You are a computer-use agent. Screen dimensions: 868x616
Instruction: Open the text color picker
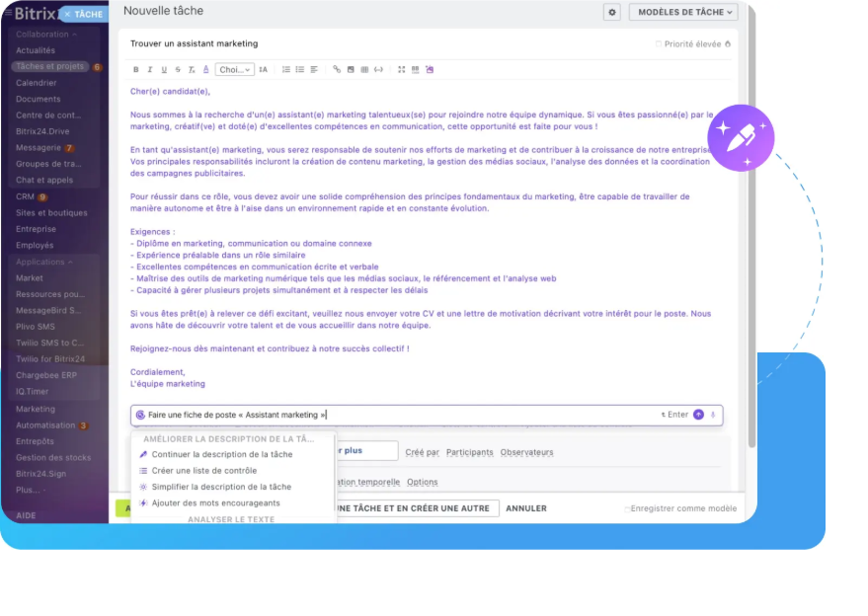click(x=203, y=69)
